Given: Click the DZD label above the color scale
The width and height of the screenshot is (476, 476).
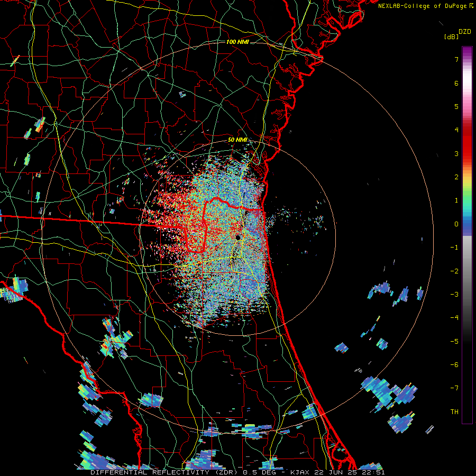Looking at the screenshot, I should 465,32.
